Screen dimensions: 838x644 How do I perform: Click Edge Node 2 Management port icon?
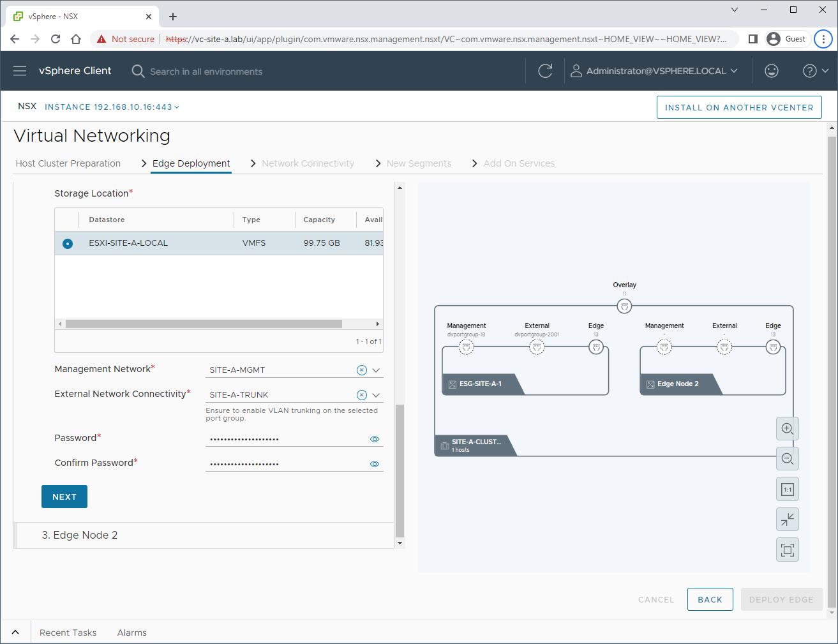point(664,347)
